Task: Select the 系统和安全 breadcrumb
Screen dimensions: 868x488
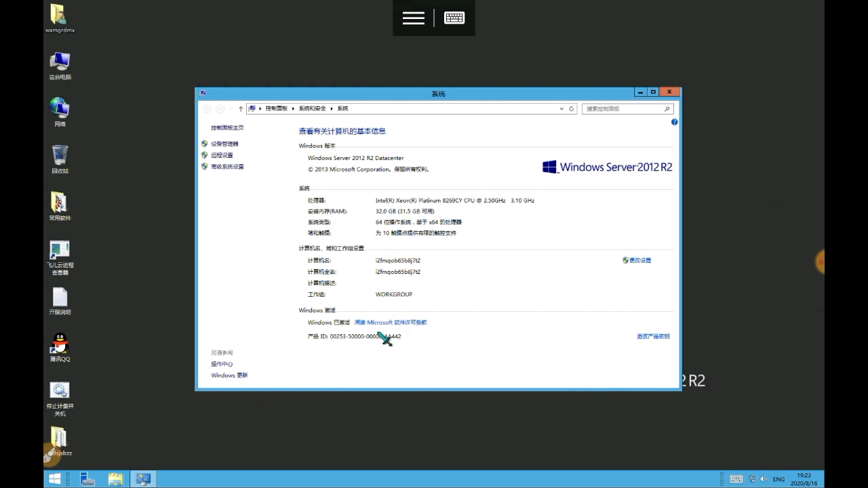Action: coord(313,108)
